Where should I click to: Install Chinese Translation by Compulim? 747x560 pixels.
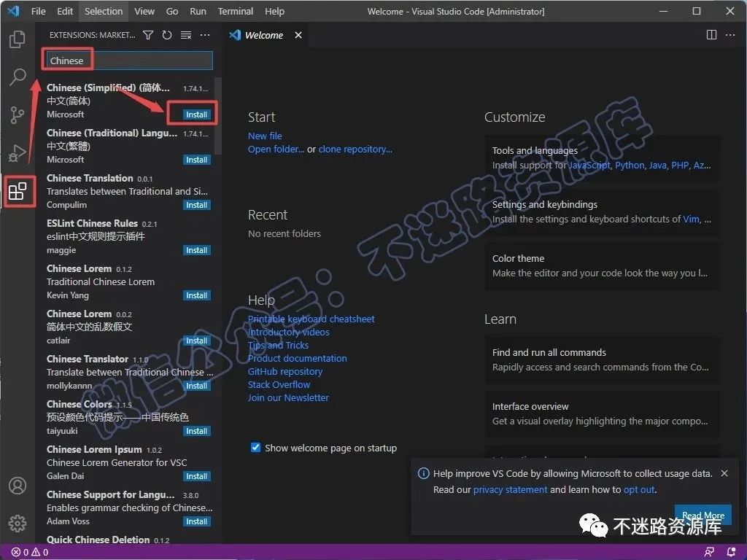coord(196,205)
